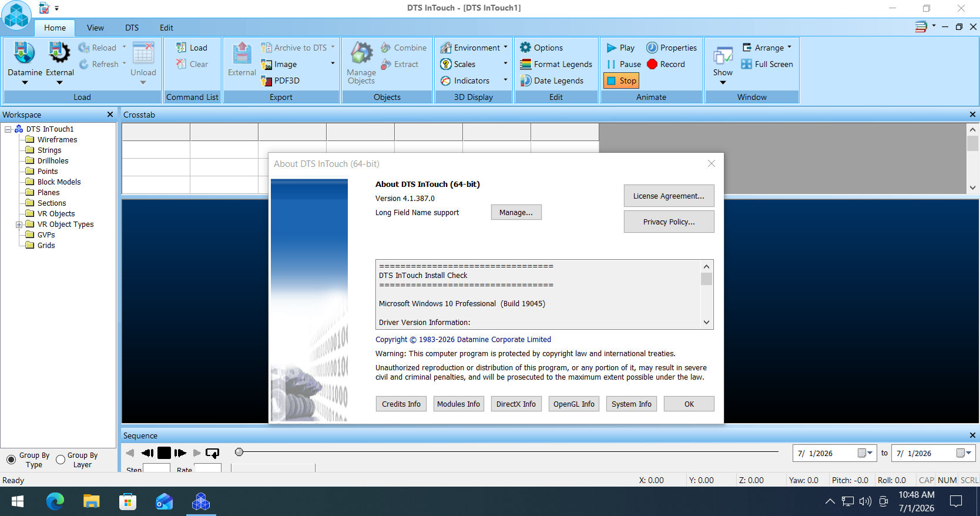Collapse the DTS InTouch1 tree node
Image resolution: width=980 pixels, height=516 pixels.
(8, 129)
